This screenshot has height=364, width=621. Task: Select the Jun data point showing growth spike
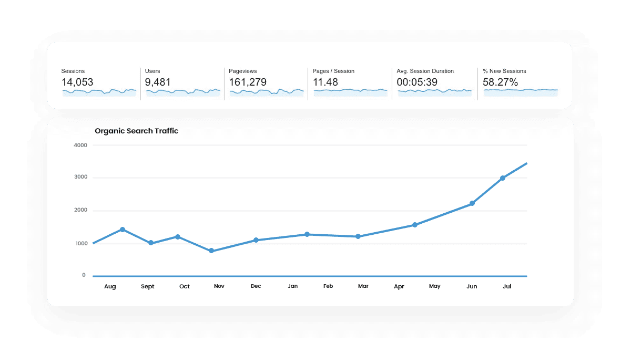pyautogui.click(x=472, y=202)
